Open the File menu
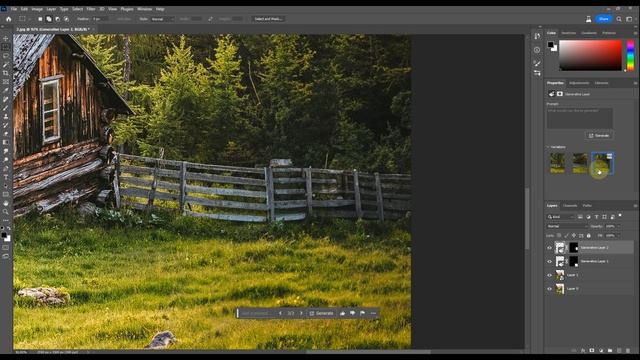Image resolution: width=640 pixels, height=360 pixels. click(14, 9)
